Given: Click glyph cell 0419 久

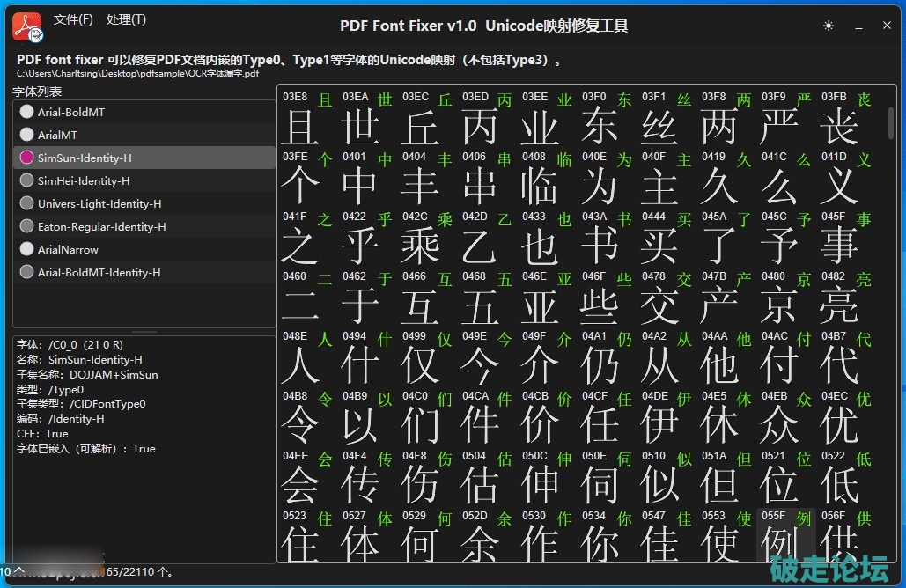Looking at the screenshot, I should [x=727, y=177].
